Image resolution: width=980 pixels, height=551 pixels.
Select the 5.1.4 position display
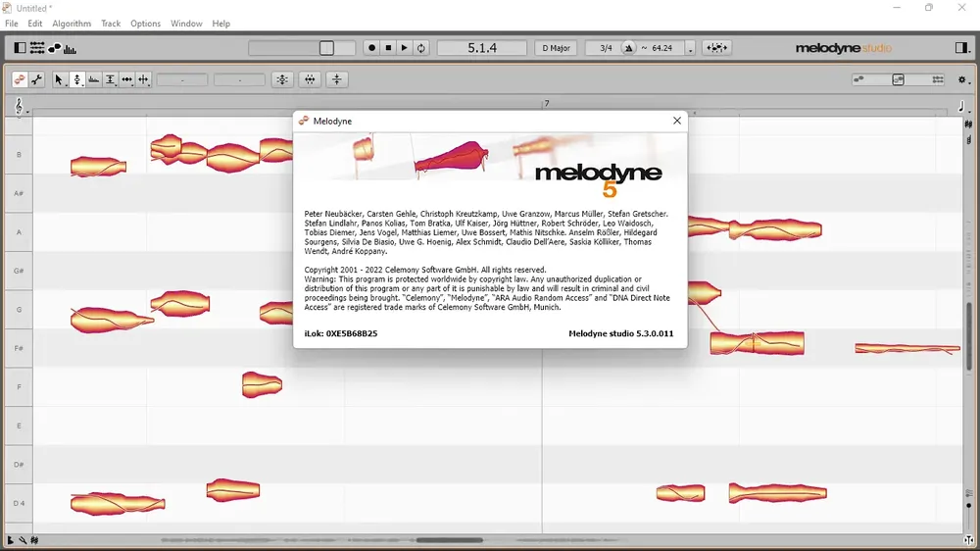482,47
